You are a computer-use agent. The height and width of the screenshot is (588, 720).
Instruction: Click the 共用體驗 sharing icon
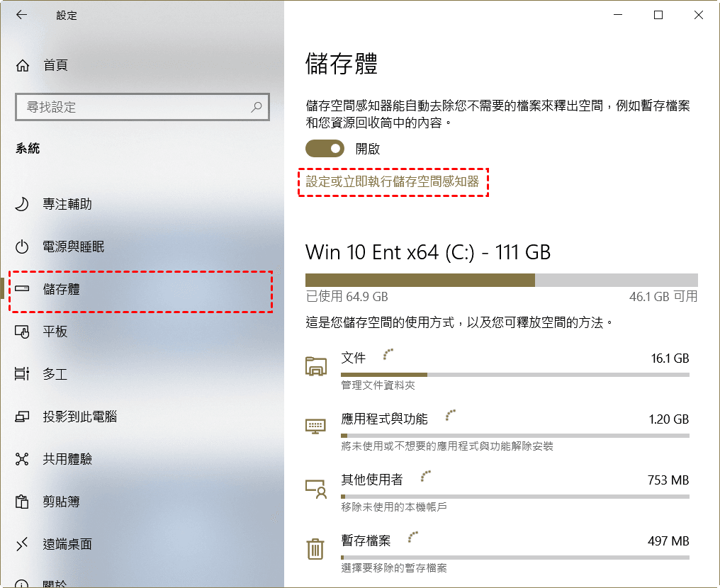[x=21, y=459]
